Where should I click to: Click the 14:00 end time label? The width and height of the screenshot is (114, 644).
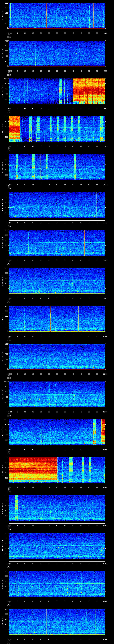pyautogui.click(x=105, y=487)
